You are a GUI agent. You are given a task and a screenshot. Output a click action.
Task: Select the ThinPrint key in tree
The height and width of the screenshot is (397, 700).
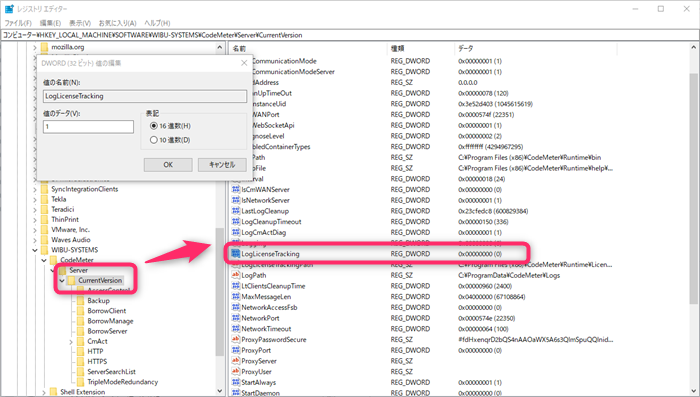(x=65, y=219)
